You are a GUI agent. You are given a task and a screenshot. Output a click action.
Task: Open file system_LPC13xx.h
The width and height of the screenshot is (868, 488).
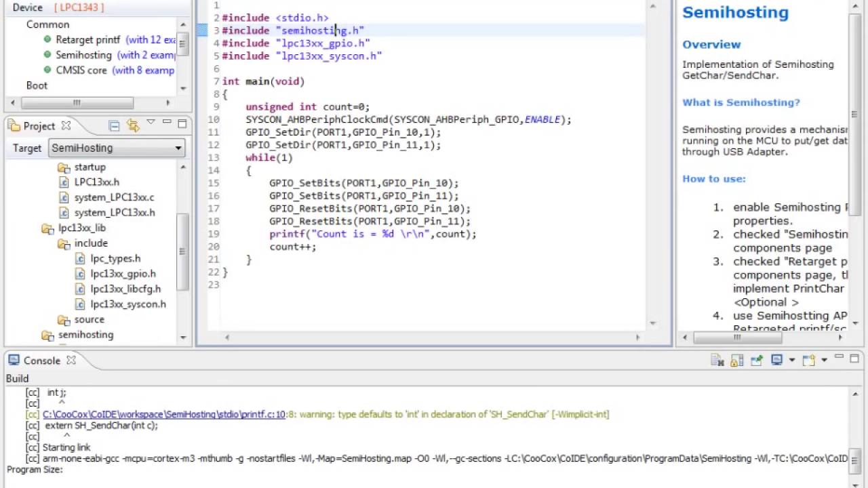115,212
